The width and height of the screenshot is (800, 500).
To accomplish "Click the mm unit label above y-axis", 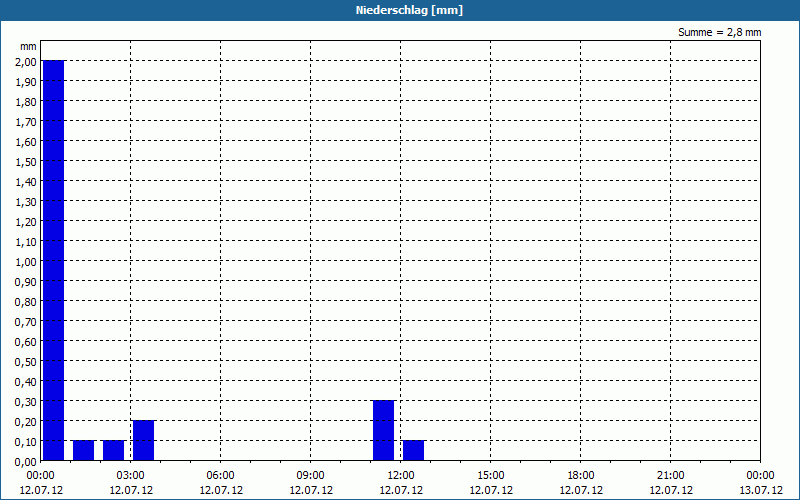I will pyautogui.click(x=28, y=46).
